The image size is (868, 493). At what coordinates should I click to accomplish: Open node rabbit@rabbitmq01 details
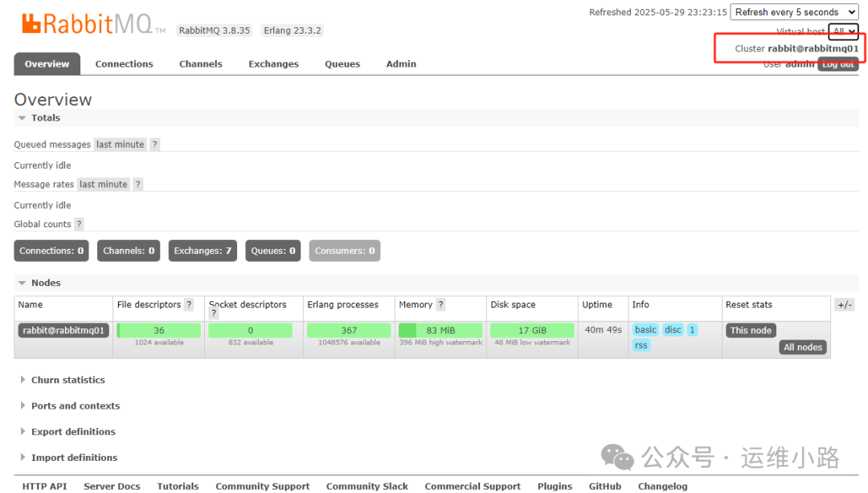(63, 330)
